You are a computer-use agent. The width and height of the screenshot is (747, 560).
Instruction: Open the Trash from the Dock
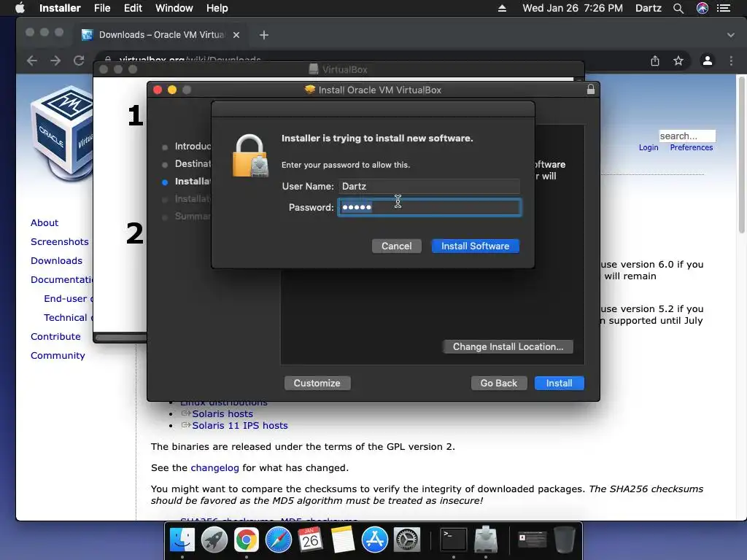click(x=564, y=540)
